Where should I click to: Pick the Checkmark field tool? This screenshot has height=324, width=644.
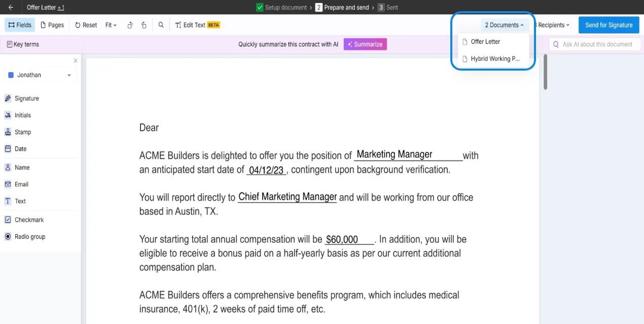(24, 220)
